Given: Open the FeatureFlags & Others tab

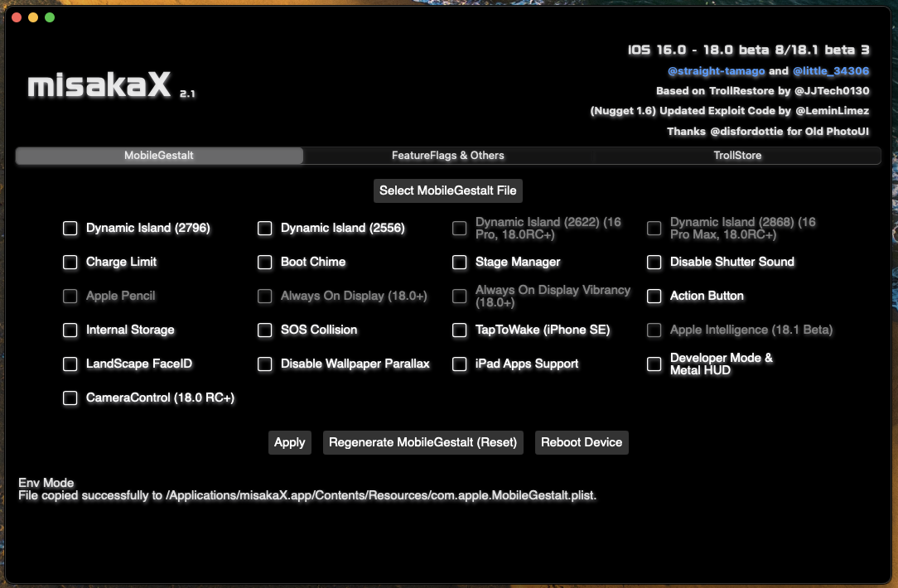Looking at the screenshot, I should click(448, 156).
